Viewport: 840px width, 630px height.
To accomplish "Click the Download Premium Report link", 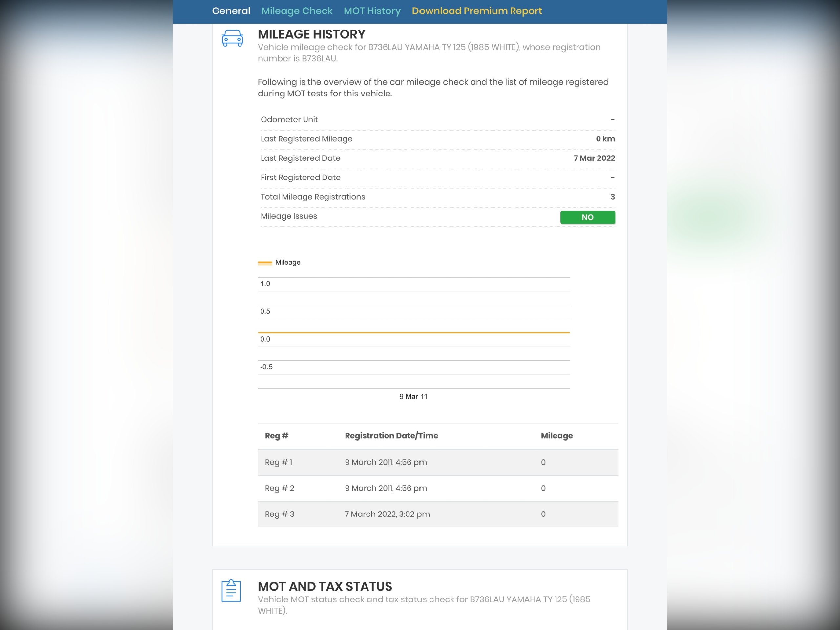I will (476, 10).
